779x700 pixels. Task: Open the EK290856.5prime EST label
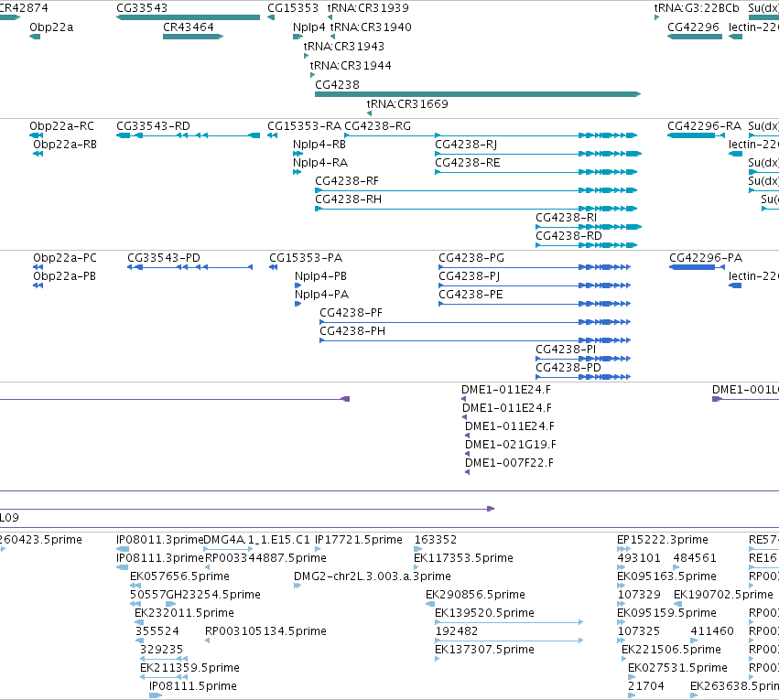click(x=475, y=596)
